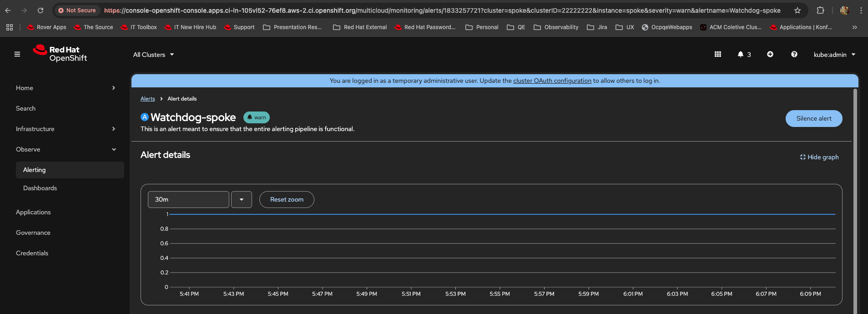The height and width of the screenshot is (314, 868).
Task: Reload the page in the browser
Action: tap(40, 10)
